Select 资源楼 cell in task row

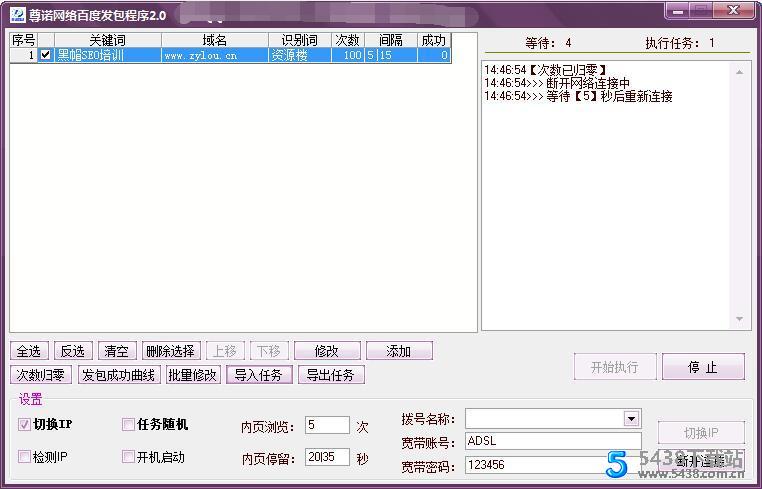[300, 55]
